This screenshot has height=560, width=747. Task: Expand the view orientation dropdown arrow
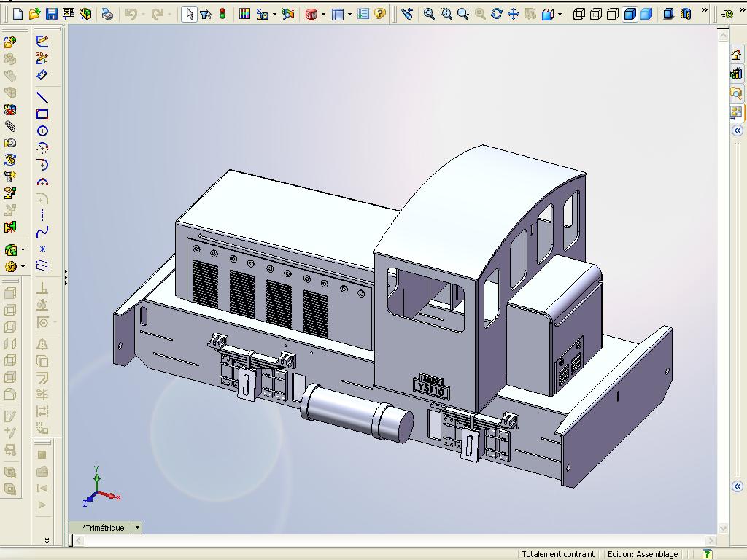(560, 15)
